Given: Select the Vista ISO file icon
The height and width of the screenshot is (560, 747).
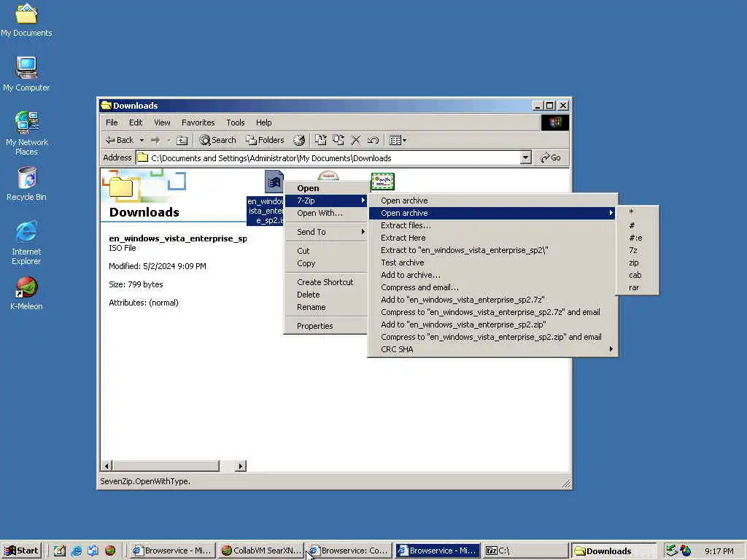Looking at the screenshot, I should tap(274, 182).
